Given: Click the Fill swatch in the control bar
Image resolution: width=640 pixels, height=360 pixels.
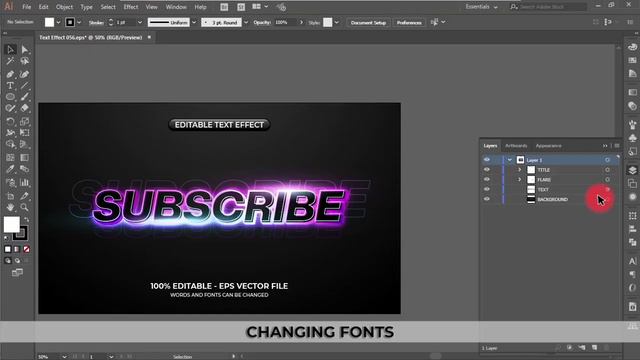Looking at the screenshot, I should 49,22.
